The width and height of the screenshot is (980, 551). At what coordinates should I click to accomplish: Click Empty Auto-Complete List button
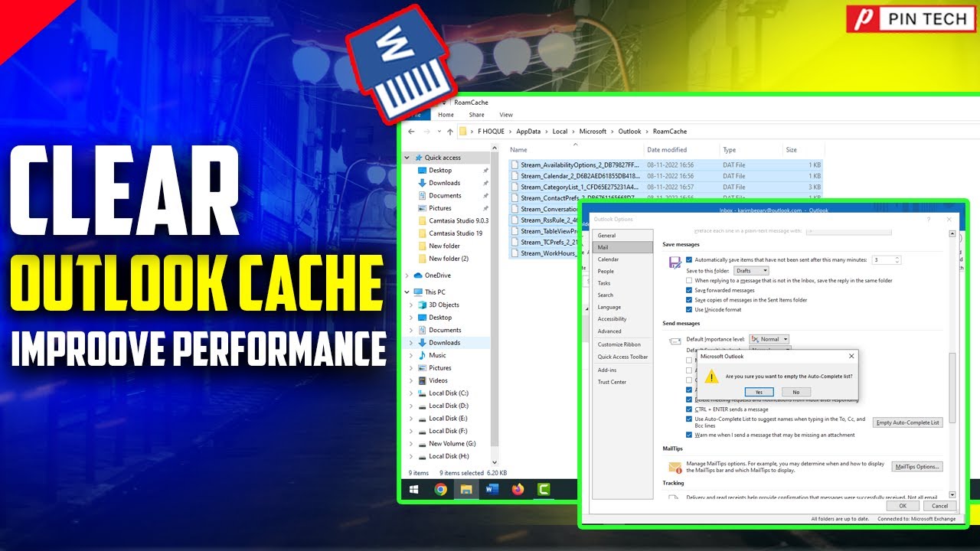pyautogui.click(x=907, y=422)
